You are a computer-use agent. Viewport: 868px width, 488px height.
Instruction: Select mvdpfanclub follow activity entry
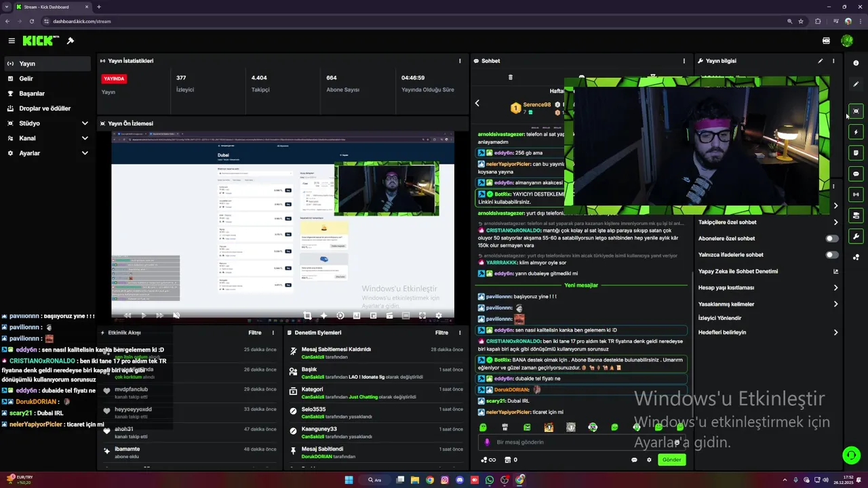[x=190, y=393]
